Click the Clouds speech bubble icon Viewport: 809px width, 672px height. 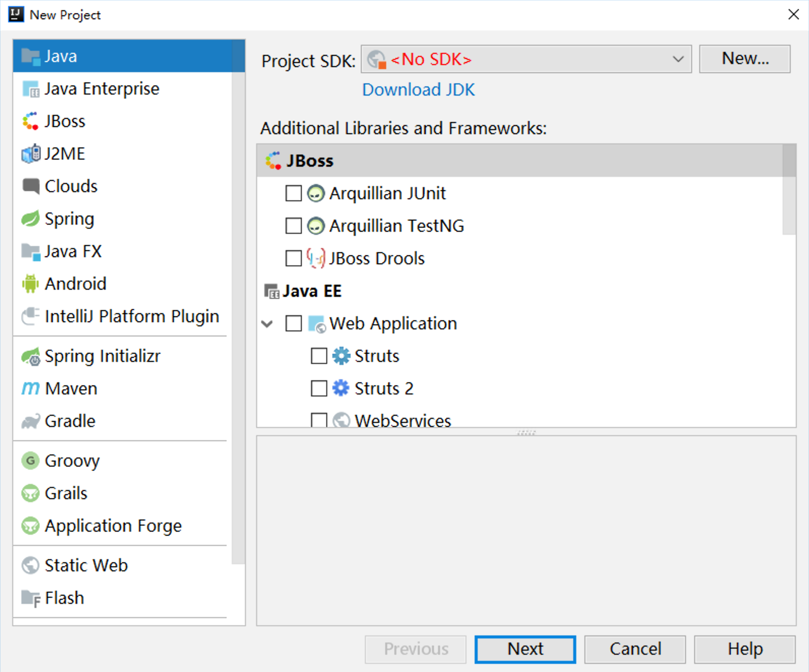pos(30,187)
